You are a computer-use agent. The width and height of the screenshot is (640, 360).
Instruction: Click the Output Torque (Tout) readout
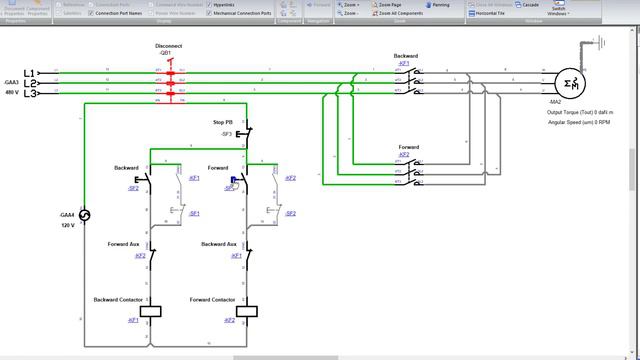click(580, 112)
